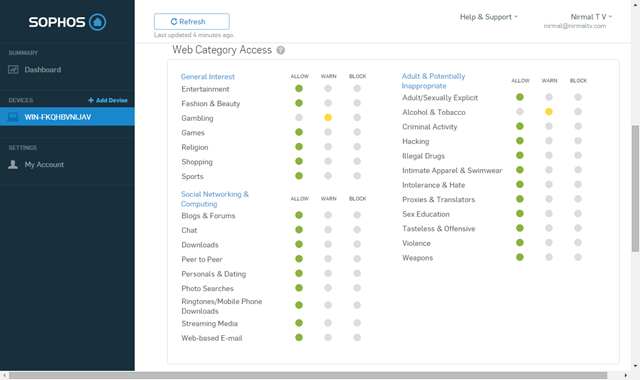Image resolution: width=640 pixels, height=380 pixels.
Task: Set Intolerance & Hate to Block
Action: [x=578, y=184]
